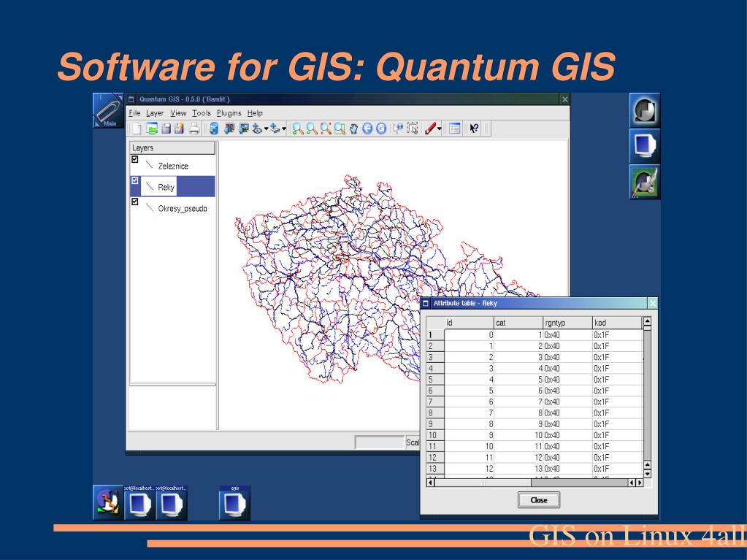The width and height of the screenshot is (747, 560).
Task: Open the Plugins menu
Action: tap(229, 113)
